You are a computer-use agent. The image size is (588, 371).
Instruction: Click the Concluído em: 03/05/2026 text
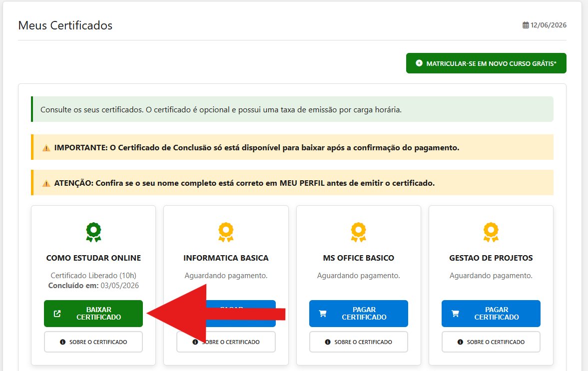click(x=93, y=286)
